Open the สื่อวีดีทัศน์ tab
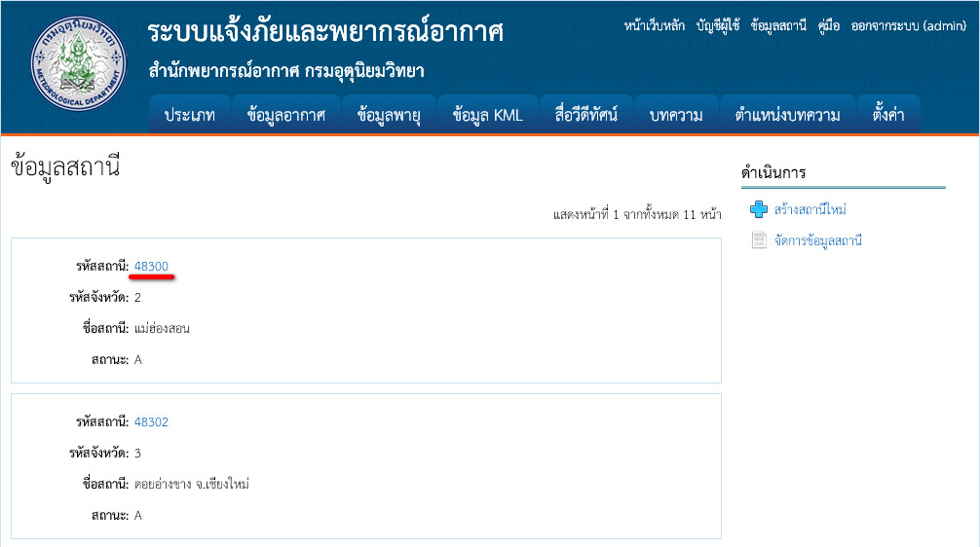980x547 pixels. point(586,115)
